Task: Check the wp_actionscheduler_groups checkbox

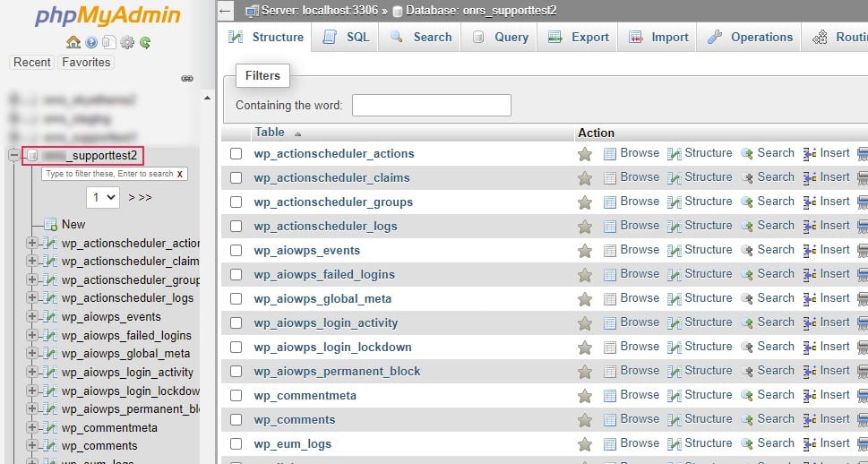Action: [x=236, y=202]
